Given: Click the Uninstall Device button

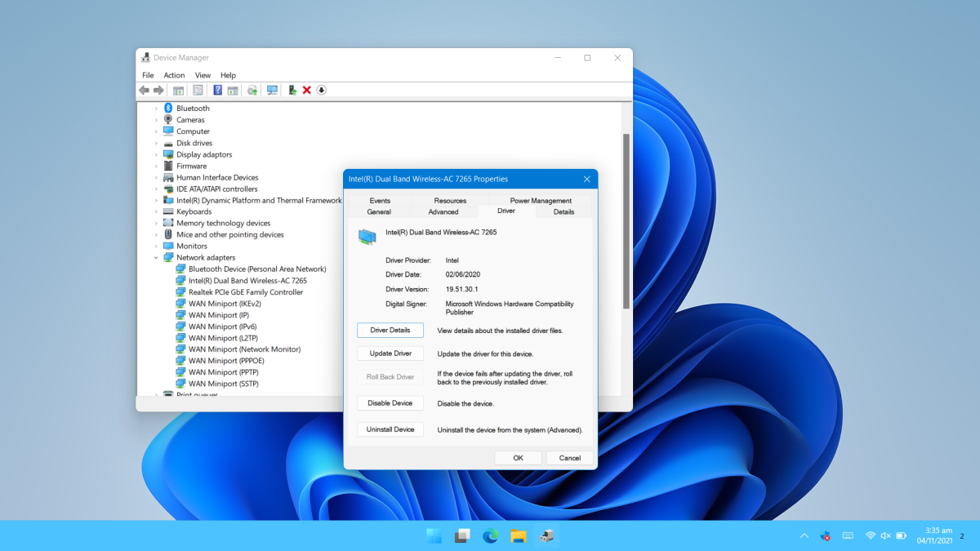Looking at the screenshot, I should [x=390, y=429].
